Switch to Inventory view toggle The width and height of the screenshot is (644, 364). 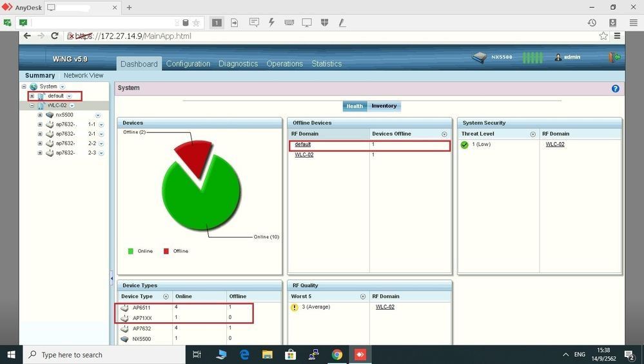384,106
